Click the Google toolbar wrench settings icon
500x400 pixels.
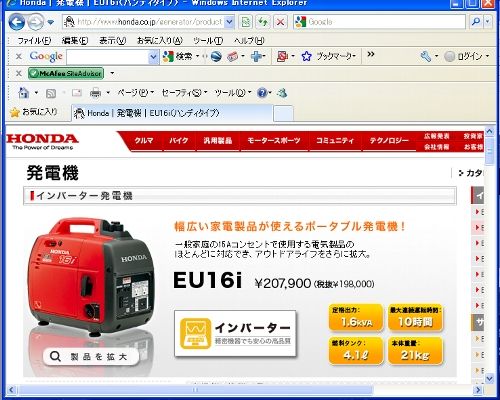tap(425, 56)
